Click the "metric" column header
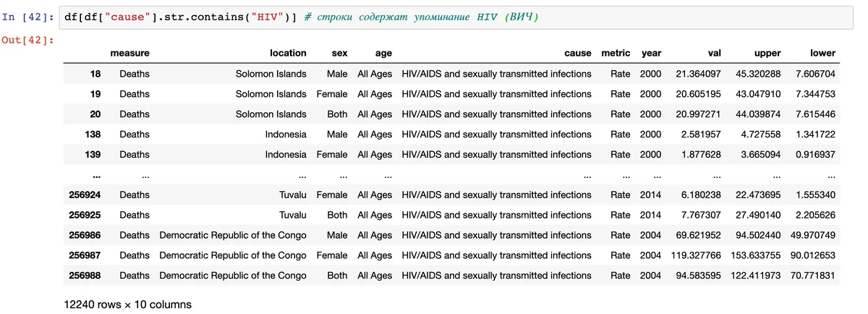 [x=616, y=53]
